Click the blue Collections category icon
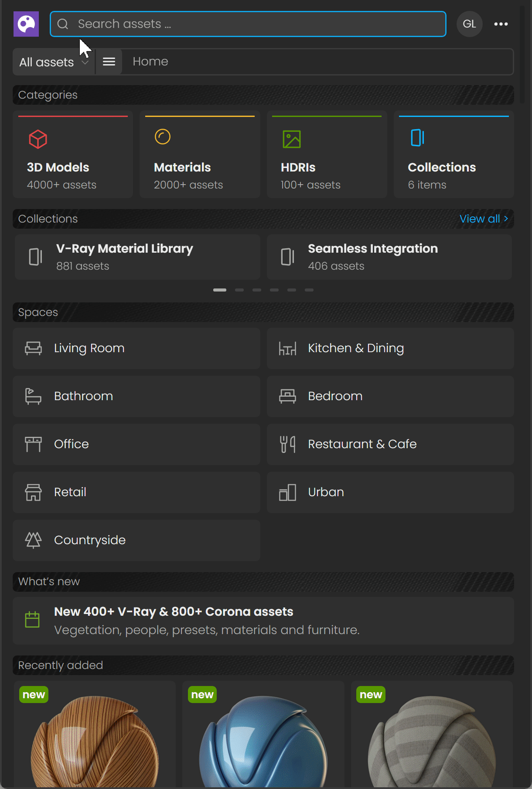 click(417, 137)
